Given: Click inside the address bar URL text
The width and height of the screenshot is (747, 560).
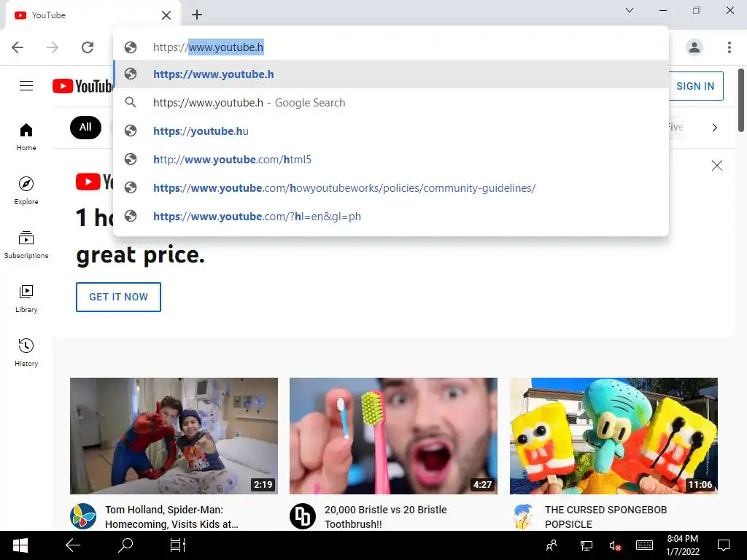Looking at the screenshot, I should coord(208,47).
